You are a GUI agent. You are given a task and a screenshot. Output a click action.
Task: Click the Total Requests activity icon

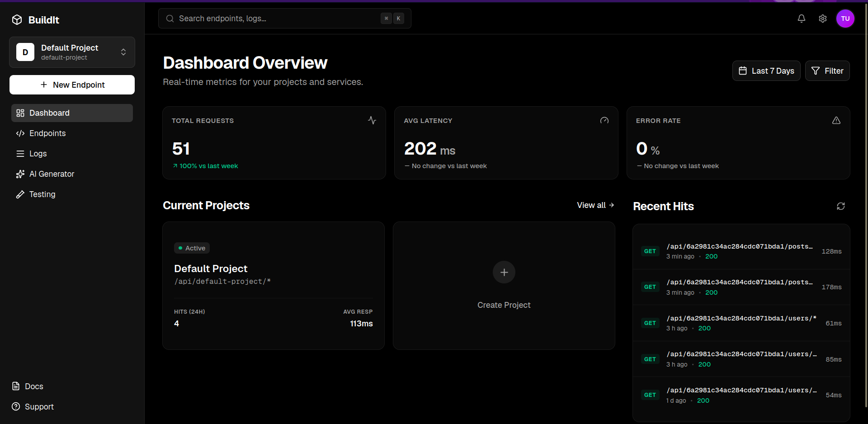372,120
